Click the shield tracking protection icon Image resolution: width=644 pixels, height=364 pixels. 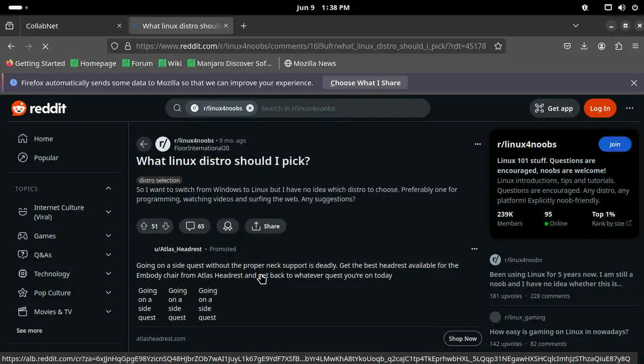(x=115, y=46)
